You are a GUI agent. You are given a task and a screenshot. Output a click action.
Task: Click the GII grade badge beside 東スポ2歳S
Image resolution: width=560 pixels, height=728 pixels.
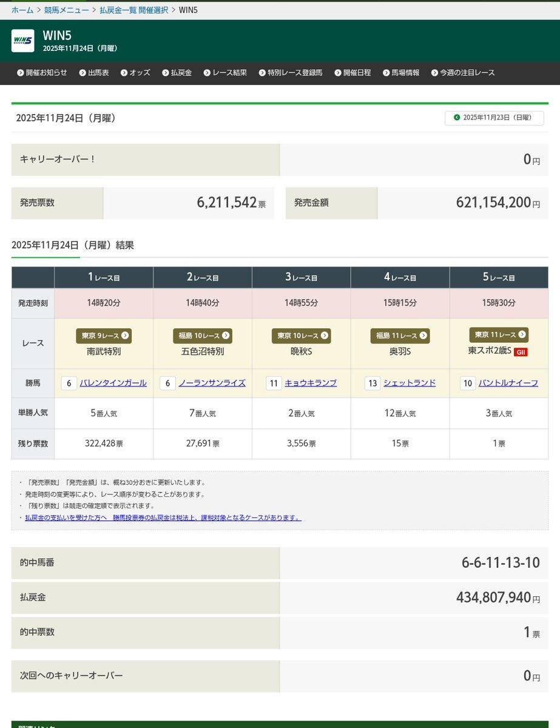pos(521,351)
